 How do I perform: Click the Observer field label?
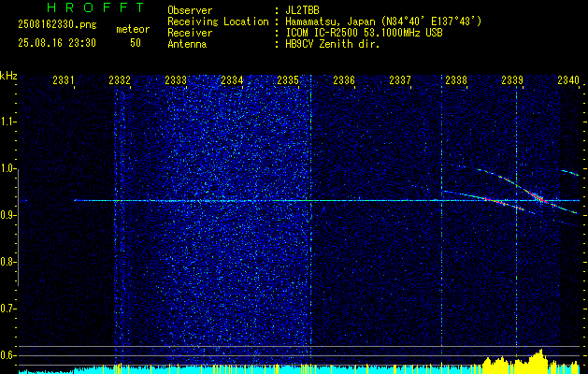click(190, 10)
